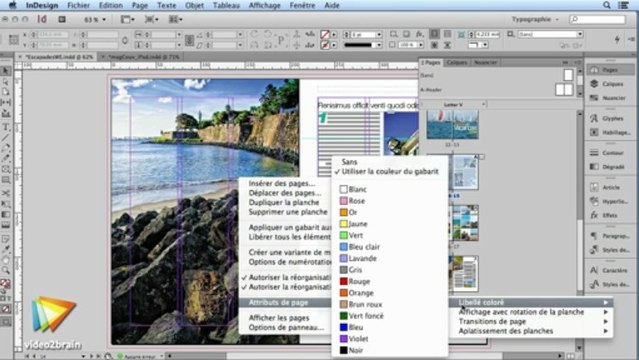Open the Calques panel from dock
Screen dimensions: 639x360
(610, 84)
